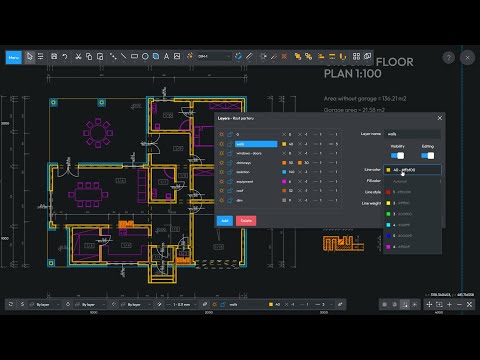Click the Layer name input field

click(x=412, y=134)
